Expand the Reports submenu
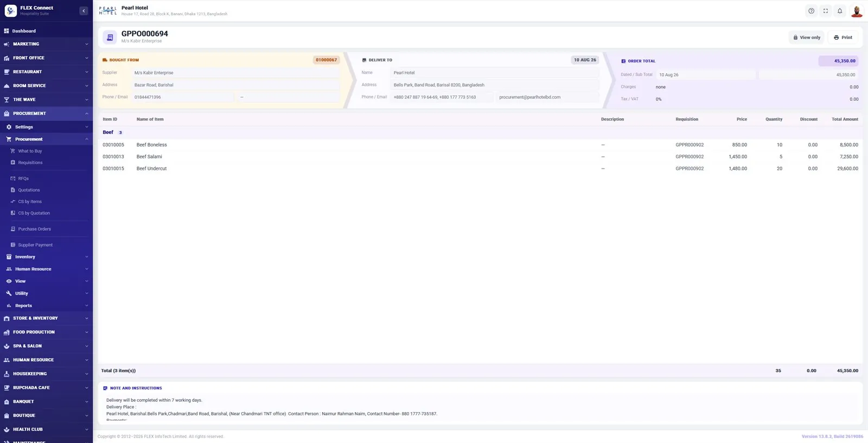 (x=46, y=306)
